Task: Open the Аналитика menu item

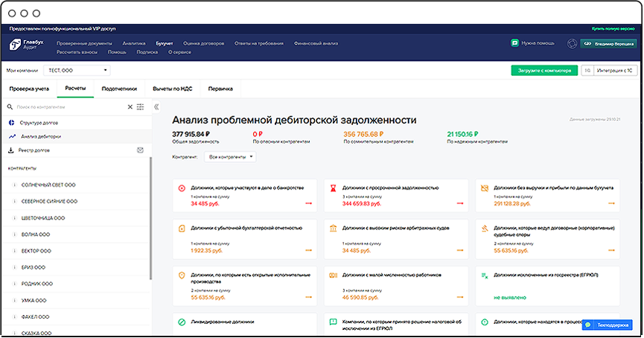Action: pyautogui.click(x=134, y=43)
